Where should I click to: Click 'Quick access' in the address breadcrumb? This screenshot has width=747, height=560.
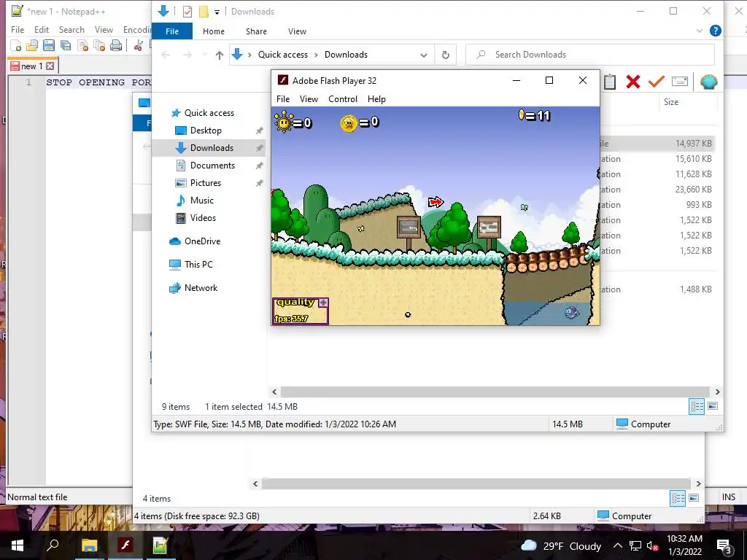(x=283, y=55)
